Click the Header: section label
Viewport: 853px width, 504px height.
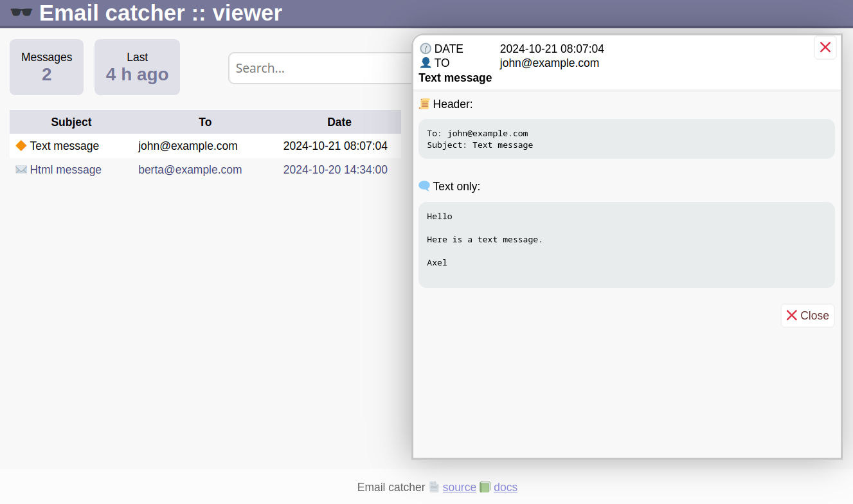(x=453, y=104)
